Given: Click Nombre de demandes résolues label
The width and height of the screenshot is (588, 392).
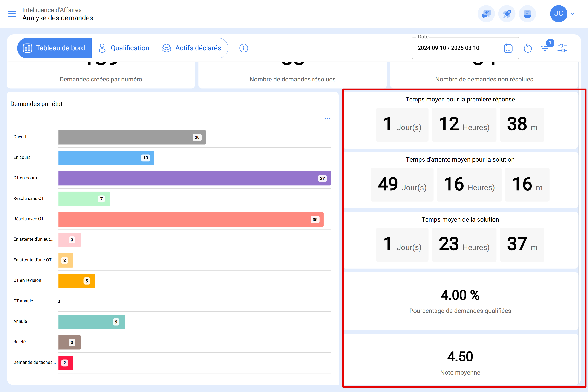Looking at the screenshot, I should (292, 79).
